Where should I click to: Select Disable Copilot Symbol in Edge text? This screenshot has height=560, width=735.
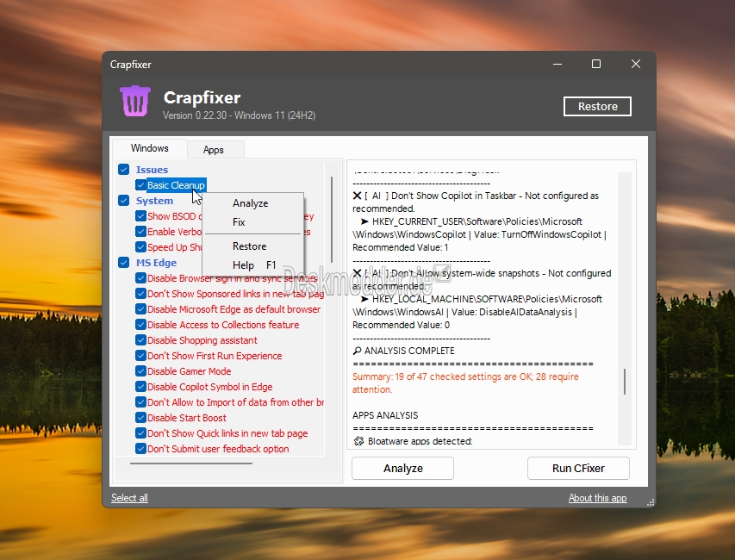point(210,387)
